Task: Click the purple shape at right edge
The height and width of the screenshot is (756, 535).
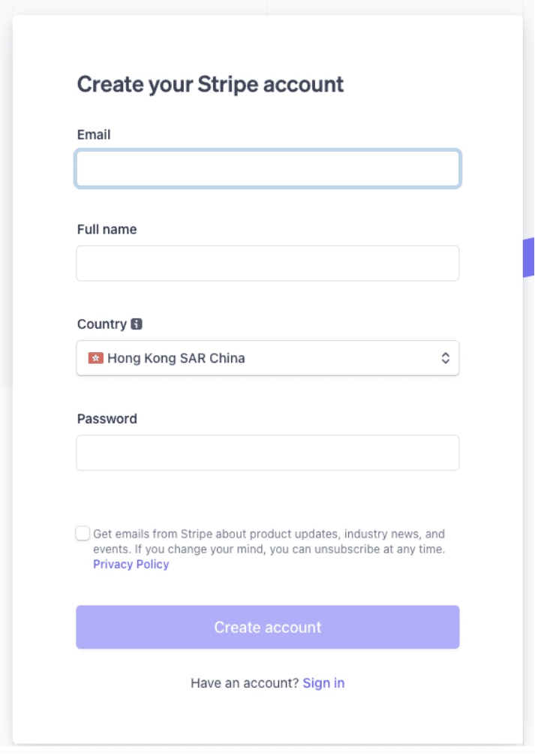Action: [x=528, y=258]
